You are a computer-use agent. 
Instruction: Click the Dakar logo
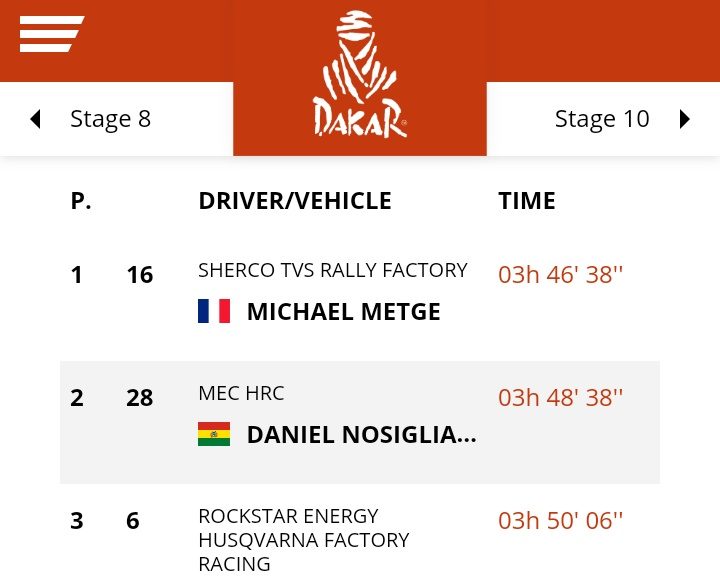click(x=360, y=76)
